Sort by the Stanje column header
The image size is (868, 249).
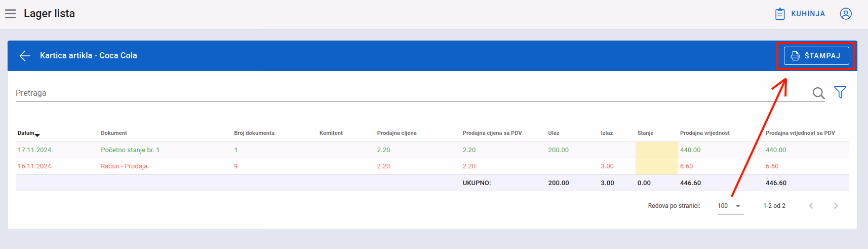click(645, 133)
